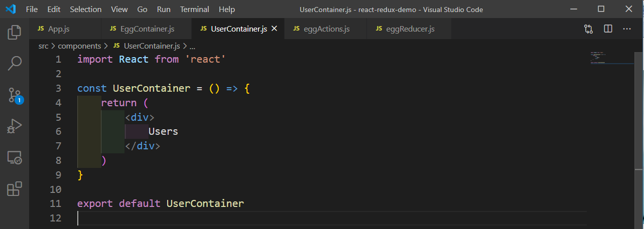Open the Terminal menu

point(195,9)
